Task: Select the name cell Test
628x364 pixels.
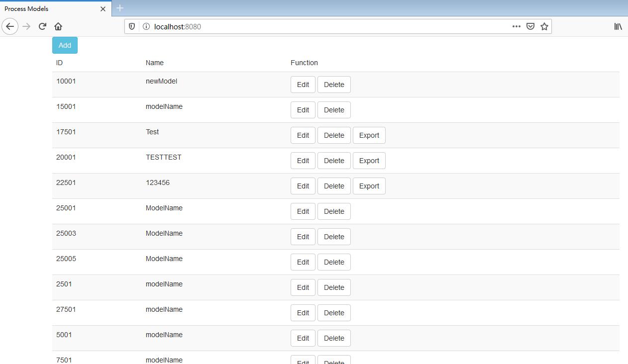Action: 152,132
